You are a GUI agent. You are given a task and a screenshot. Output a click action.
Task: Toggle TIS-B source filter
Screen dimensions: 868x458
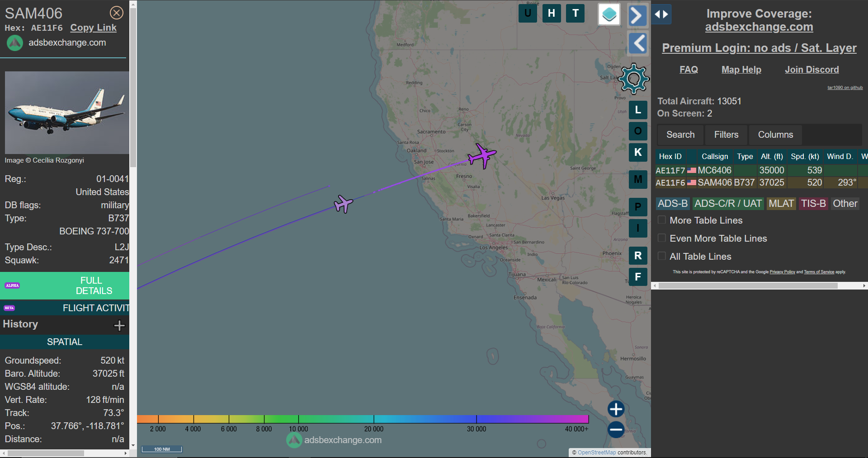click(813, 204)
